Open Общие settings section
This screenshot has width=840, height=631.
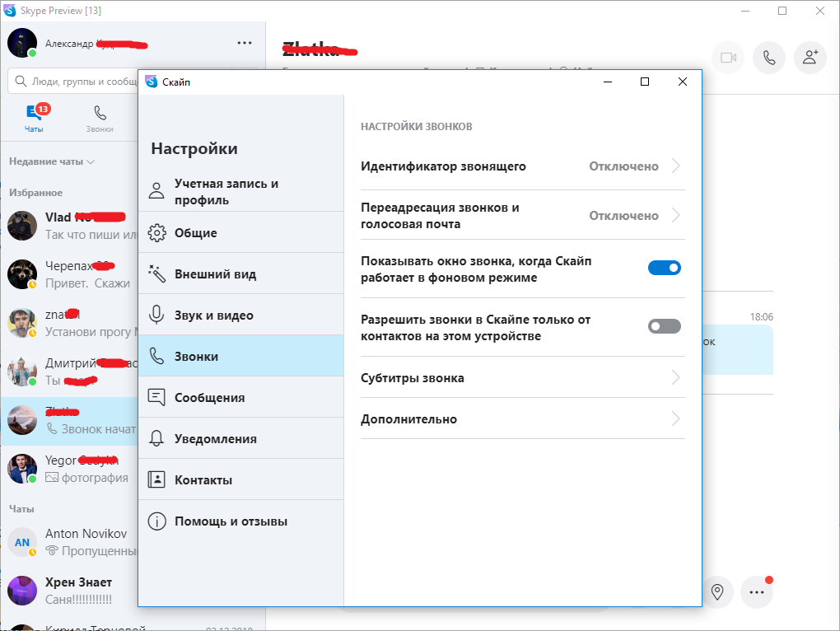(x=241, y=232)
